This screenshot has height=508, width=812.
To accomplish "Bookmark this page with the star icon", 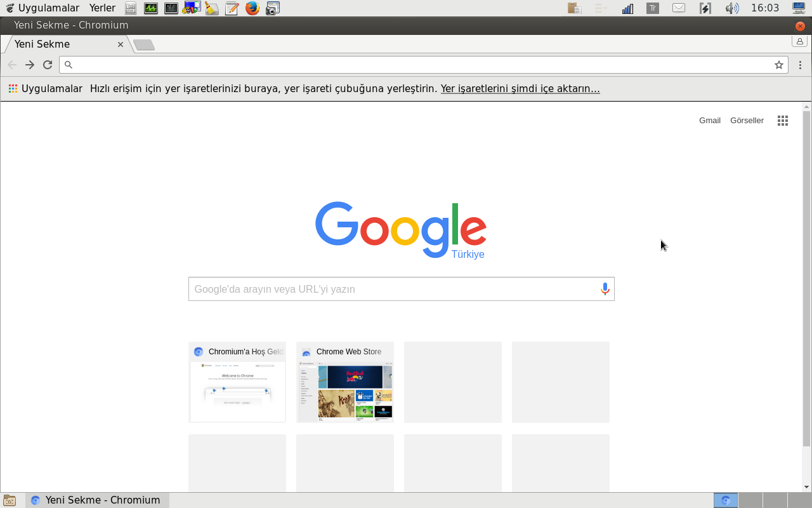I will (x=779, y=65).
